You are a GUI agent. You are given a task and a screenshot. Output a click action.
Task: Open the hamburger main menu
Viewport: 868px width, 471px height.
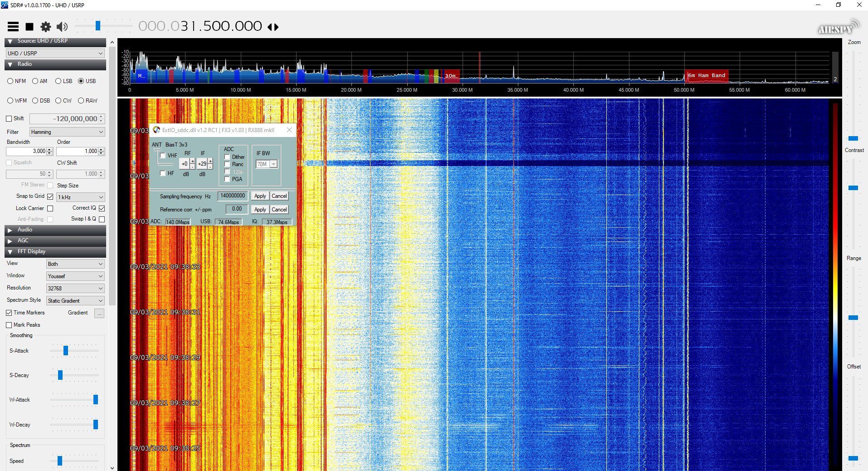[x=13, y=27]
